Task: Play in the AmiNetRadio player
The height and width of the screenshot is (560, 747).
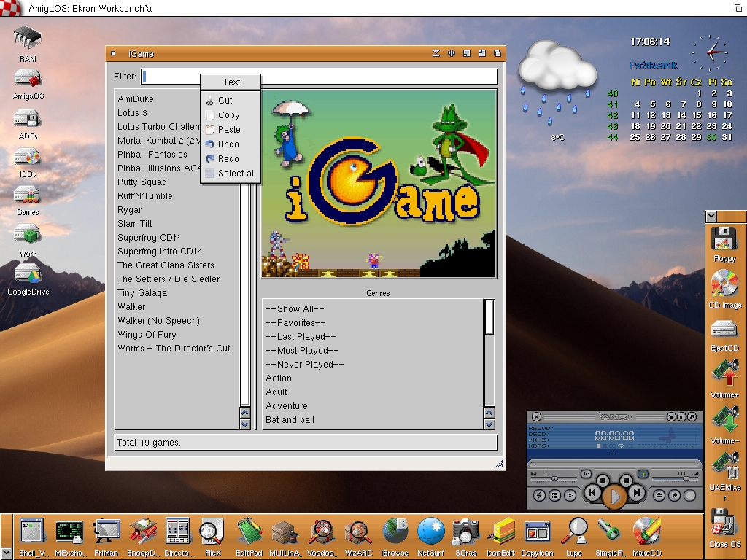Action: pos(614,497)
